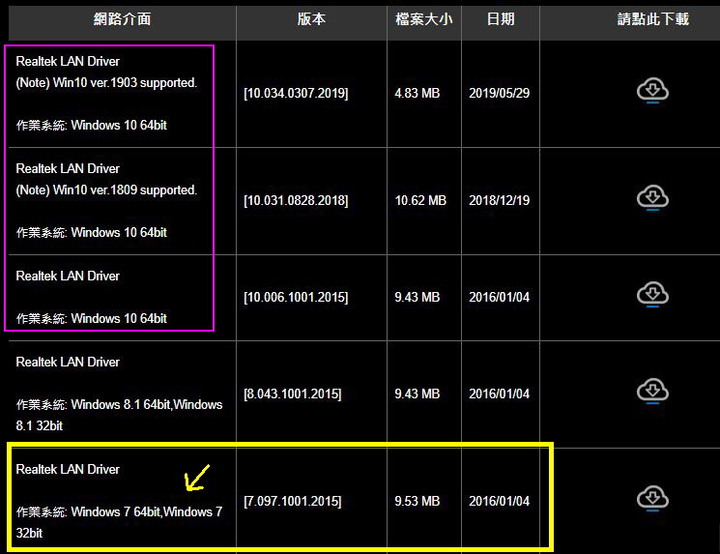
Task: Click the 檔案大小 column header
Action: click(x=424, y=19)
